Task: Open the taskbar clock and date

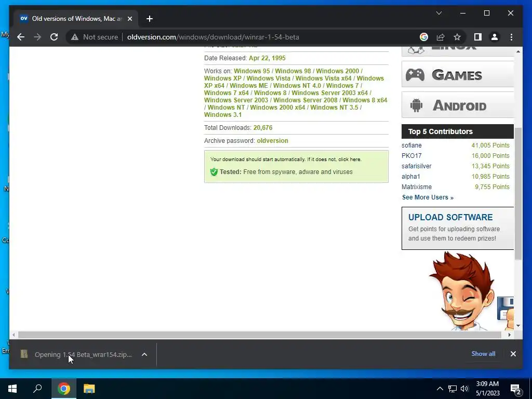Action: pyautogui.click(x=487, y=389)
